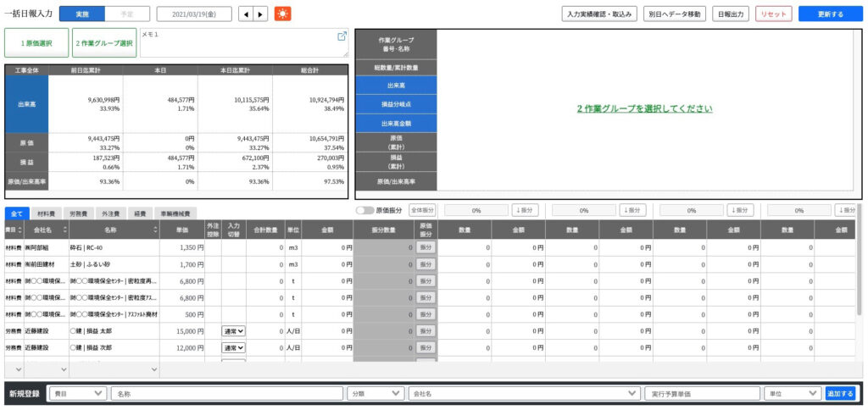Open the 分類 dropdown
This screenshot has height=410, width=868.
[x=376, y=393]
